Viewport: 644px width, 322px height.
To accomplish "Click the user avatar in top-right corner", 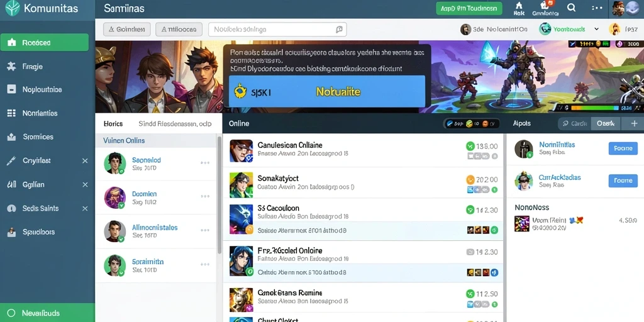I will [619, 8].
